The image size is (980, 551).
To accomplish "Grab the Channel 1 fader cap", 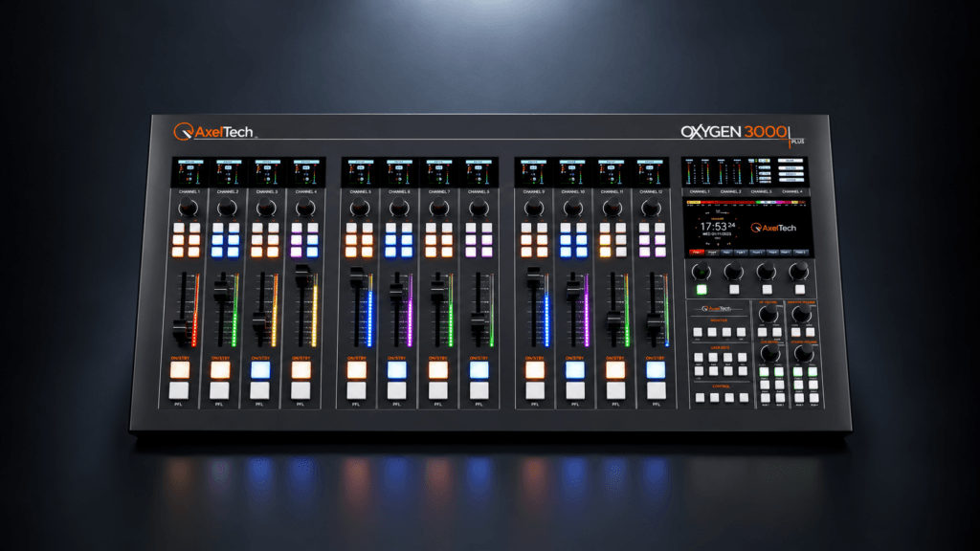I will [x=181, y=328].
